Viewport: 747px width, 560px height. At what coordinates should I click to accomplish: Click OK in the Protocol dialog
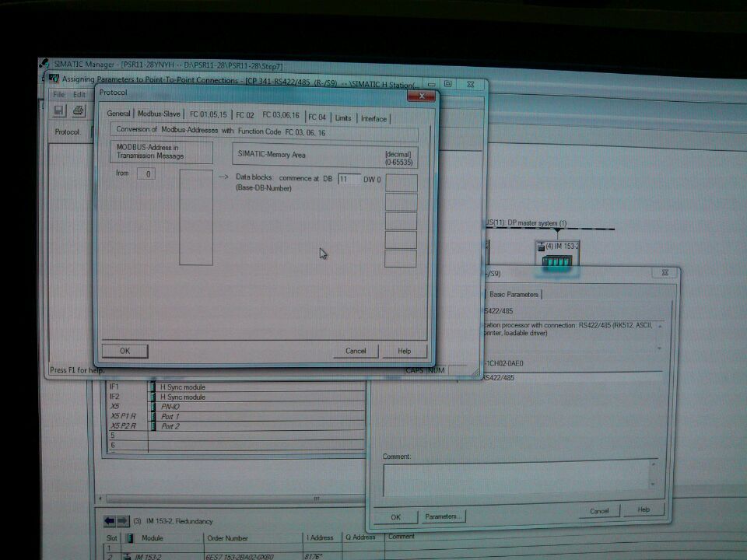pyautogui.click(x=124, y=351)
